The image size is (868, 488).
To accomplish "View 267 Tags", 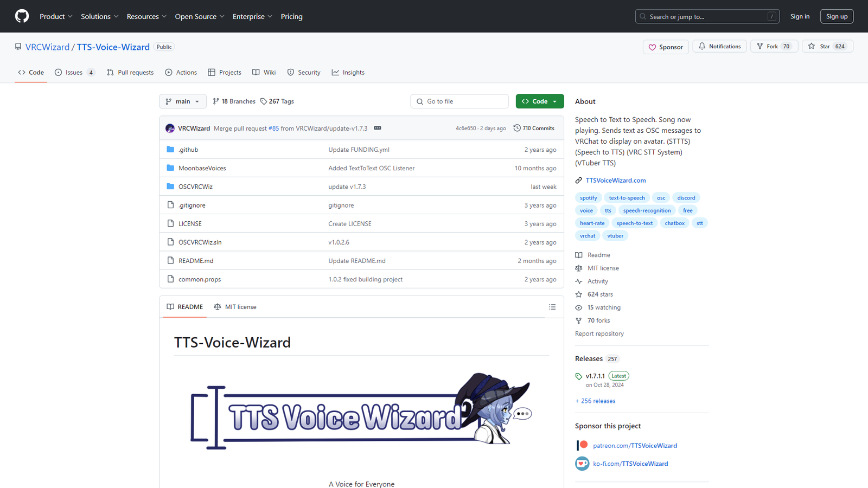I will click(x=277, y=101).
